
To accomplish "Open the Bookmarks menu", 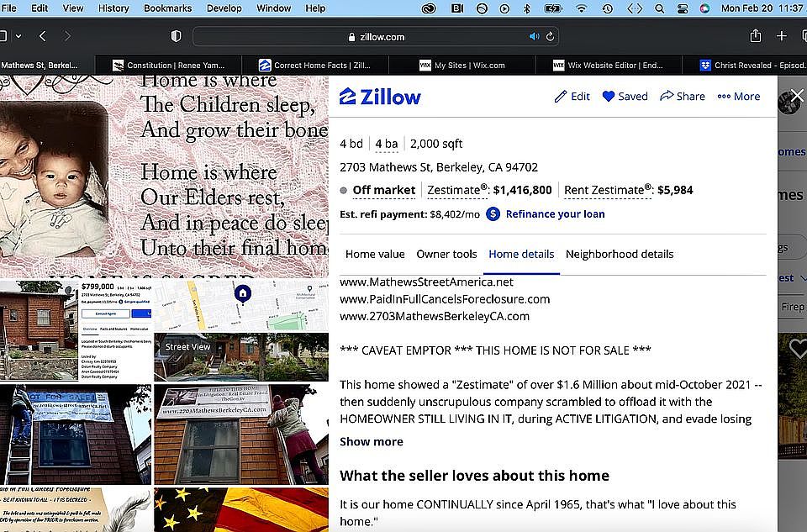I will [168, 8].
